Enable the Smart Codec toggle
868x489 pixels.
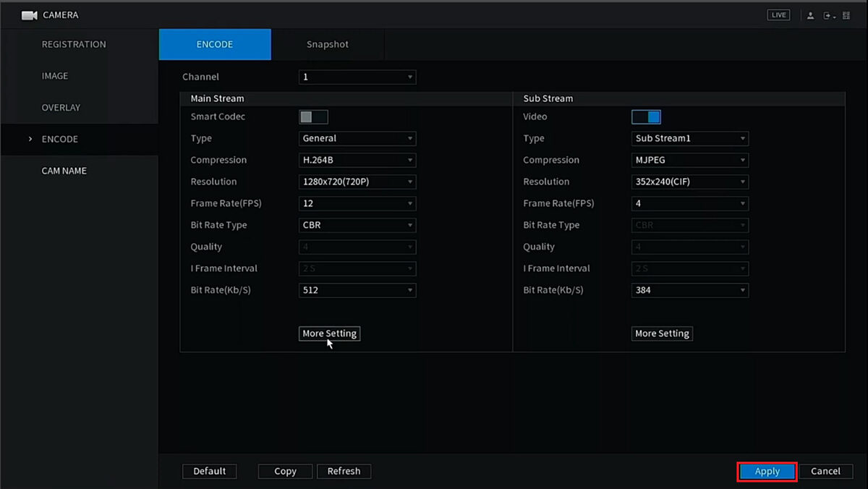(312, 116)
